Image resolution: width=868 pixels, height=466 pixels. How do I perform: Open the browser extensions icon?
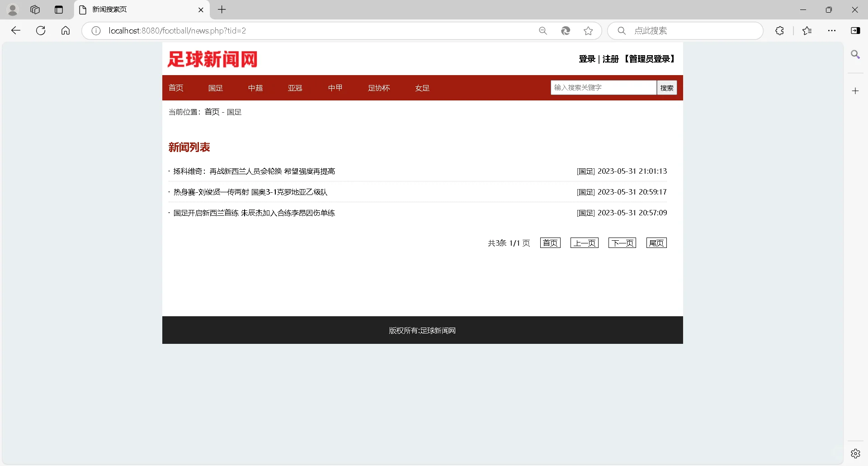pos(780,30)
